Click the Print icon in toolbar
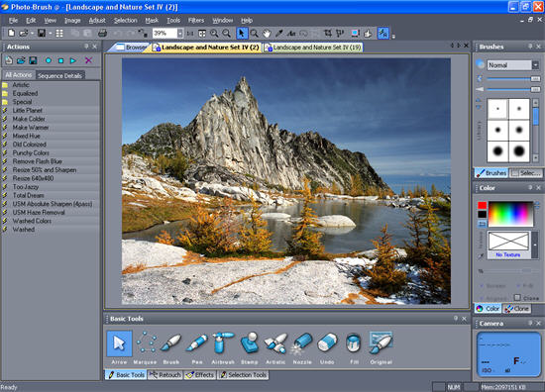Screen dimensions: 545x392 click(x=102, y=34)
